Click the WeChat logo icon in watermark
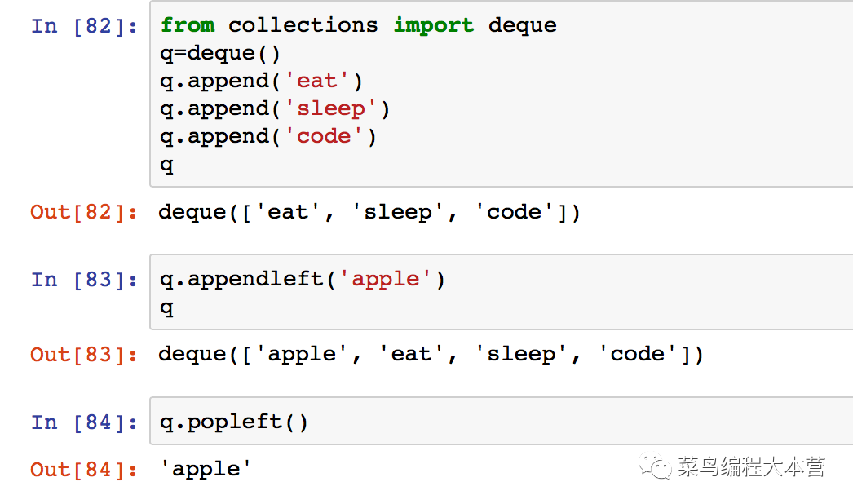This screenshot has width=853, height=504. pyautogui.click(x=655, y=466)
